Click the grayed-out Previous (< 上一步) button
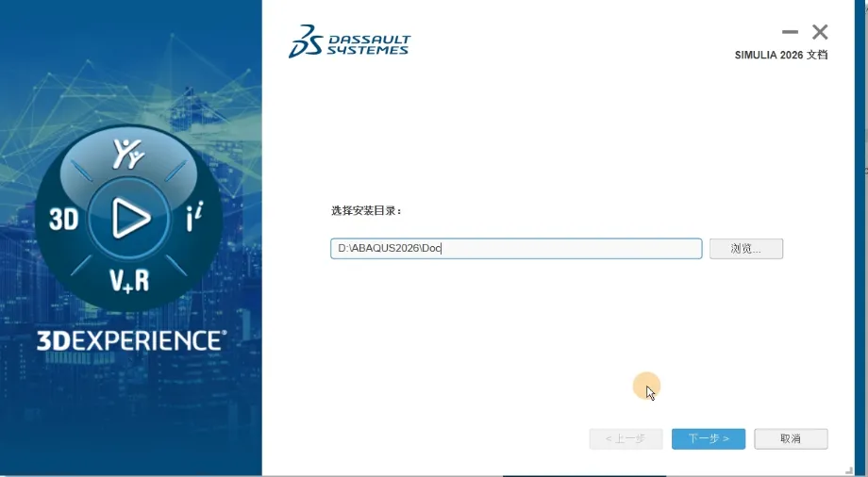The image size is (868, 477). click(x=626, y=438)
